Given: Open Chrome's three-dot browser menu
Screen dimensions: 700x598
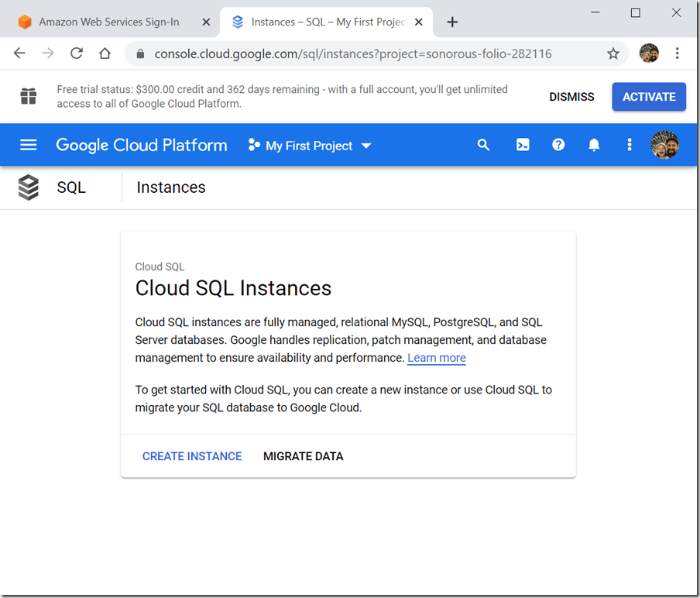Looking at the screenshot, I should point(678,53).
